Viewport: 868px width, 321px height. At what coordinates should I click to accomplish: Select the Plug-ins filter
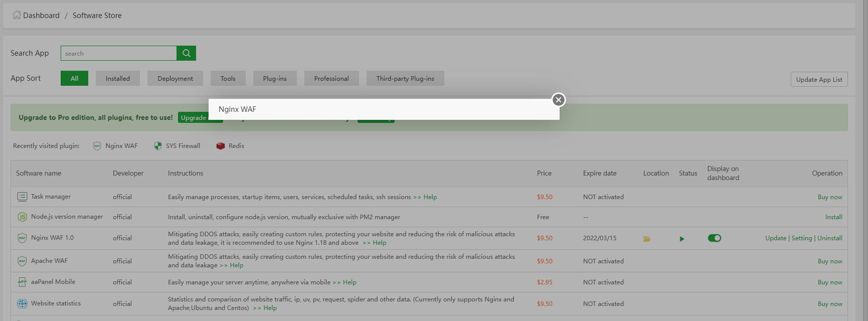click(x=275, y=78)
